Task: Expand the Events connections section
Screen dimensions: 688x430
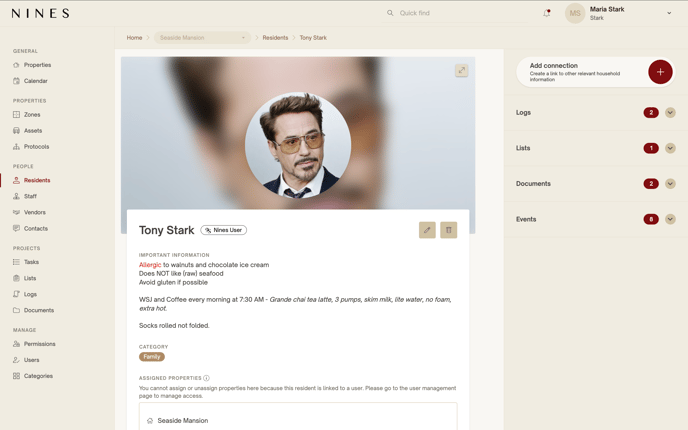Action: pos(670,219)
